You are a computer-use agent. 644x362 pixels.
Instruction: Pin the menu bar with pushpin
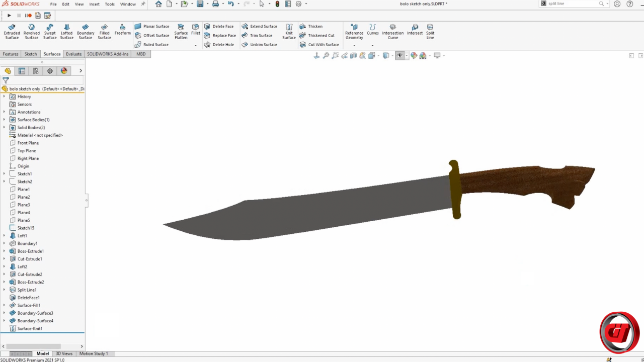[x=143, y=4]
